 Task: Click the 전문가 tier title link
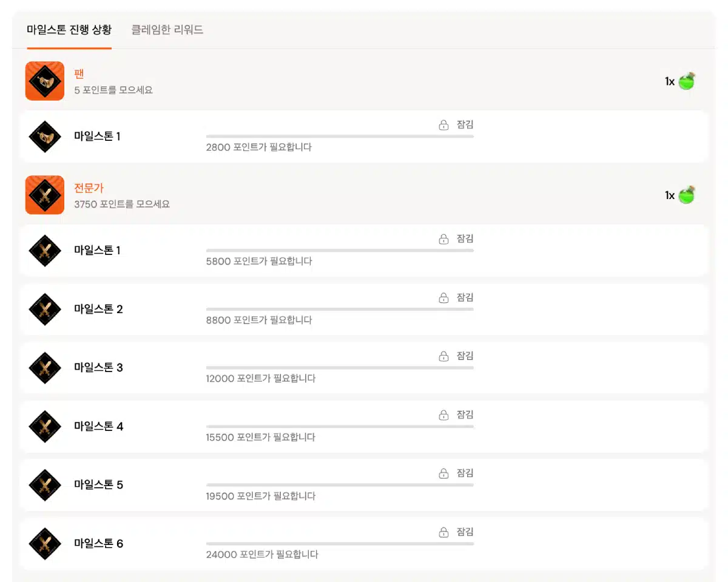89,188
